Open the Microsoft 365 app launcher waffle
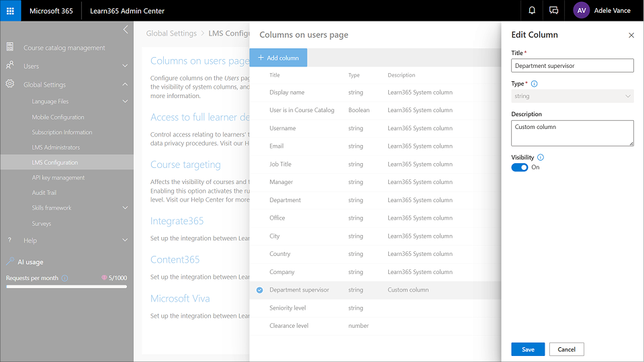Image resolution: width=644 pixels, height=362 pixels. [x=10, y=11]
